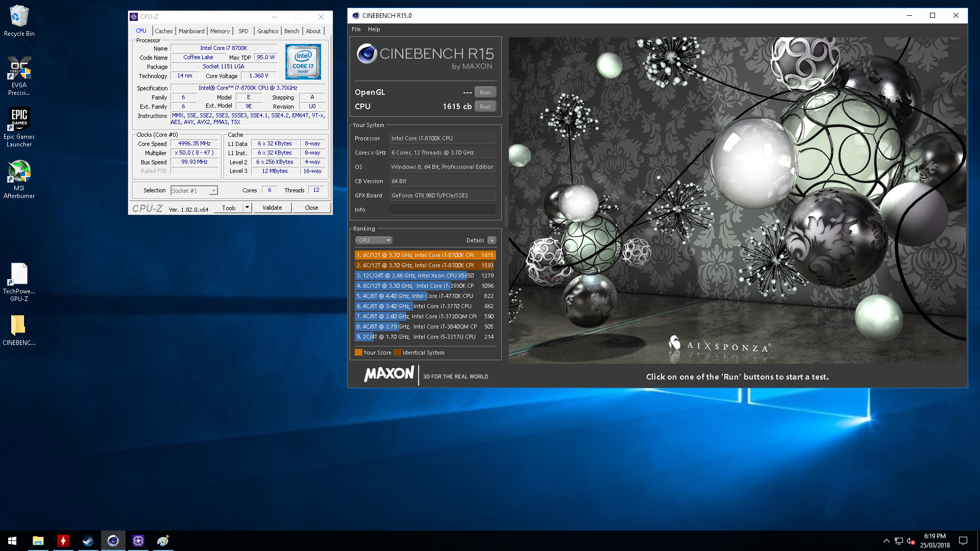The image size is (980, 551).
Task: Select ranking entry with score 1615
Action: point(425,255)
